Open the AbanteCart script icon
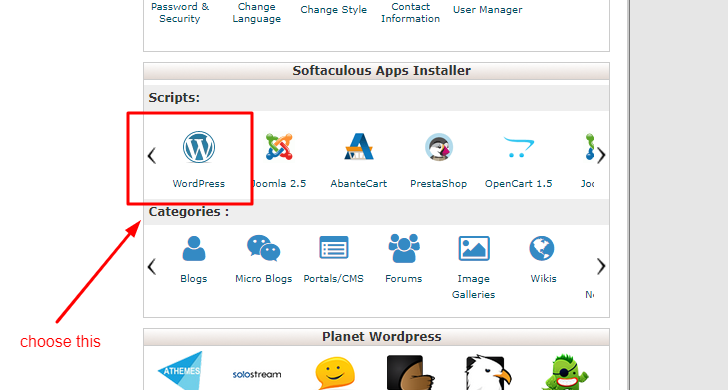 [x=358, y=147]
